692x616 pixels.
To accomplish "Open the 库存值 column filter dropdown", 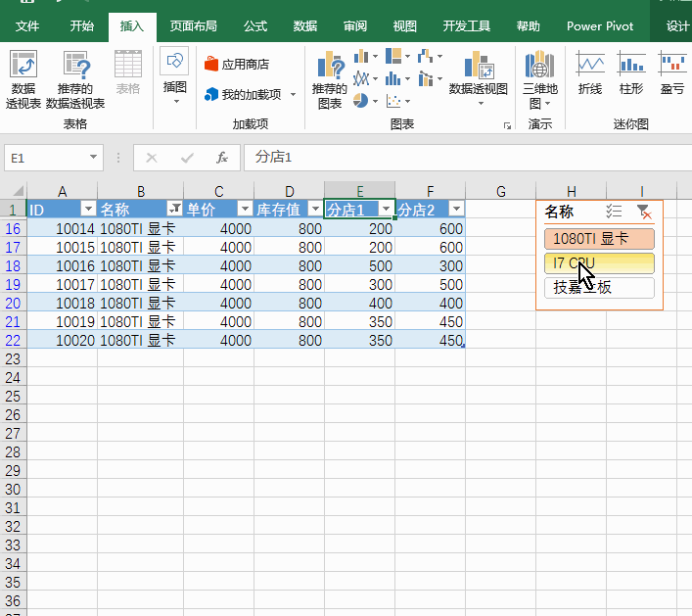I will click(315, 209).
